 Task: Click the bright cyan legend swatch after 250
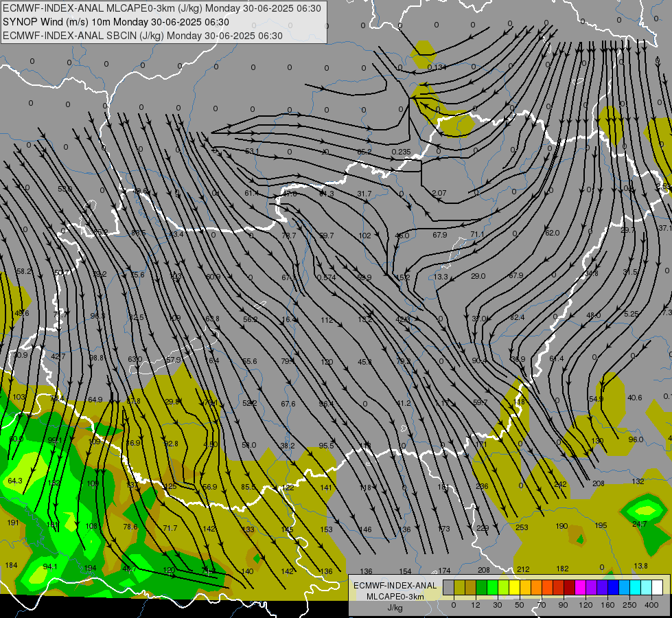coord(635,587)
